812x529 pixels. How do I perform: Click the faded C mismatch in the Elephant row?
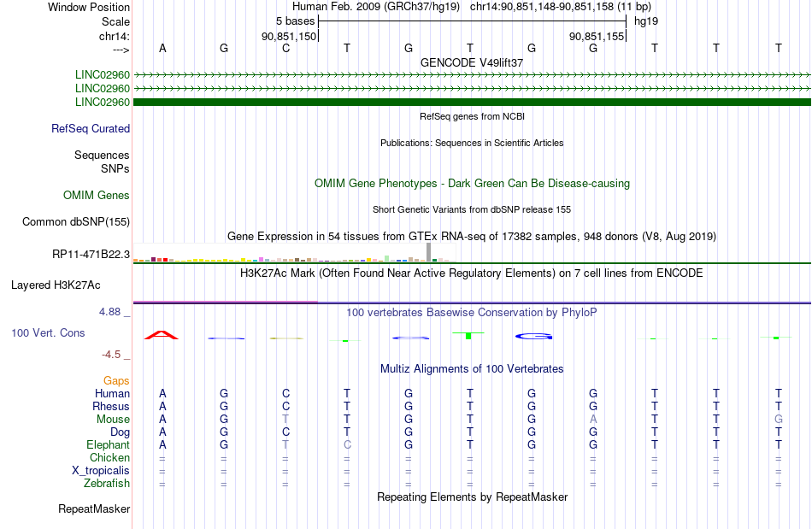coord(347,444)
